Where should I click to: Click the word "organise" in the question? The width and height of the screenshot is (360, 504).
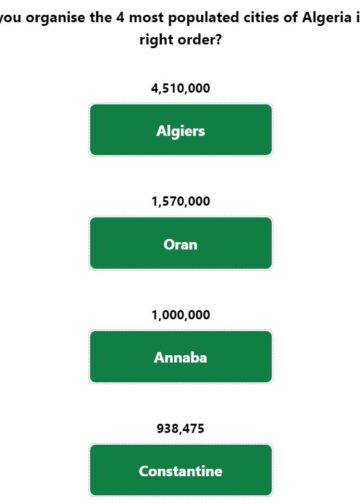point(56,18)
